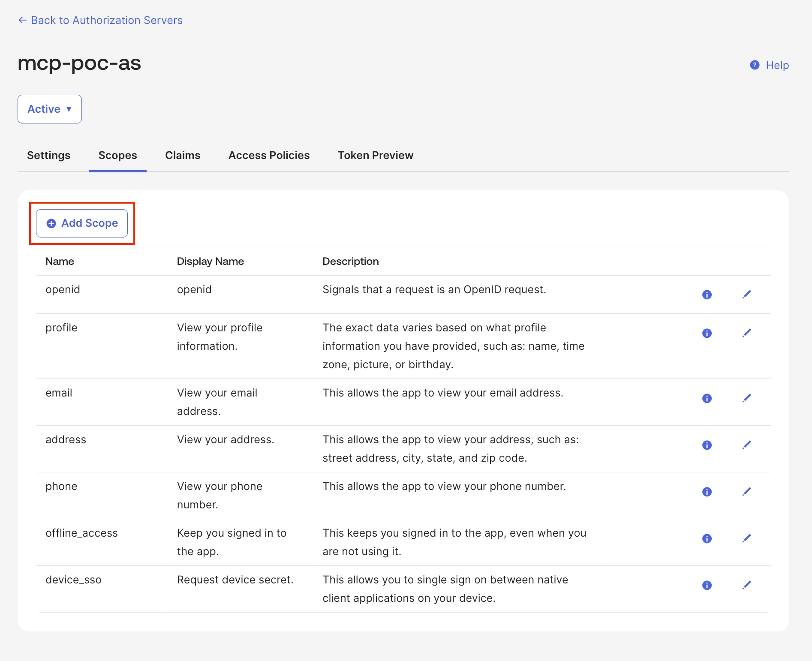
Task: Click display name 'View your phone number.'
Action: point(220,496)
